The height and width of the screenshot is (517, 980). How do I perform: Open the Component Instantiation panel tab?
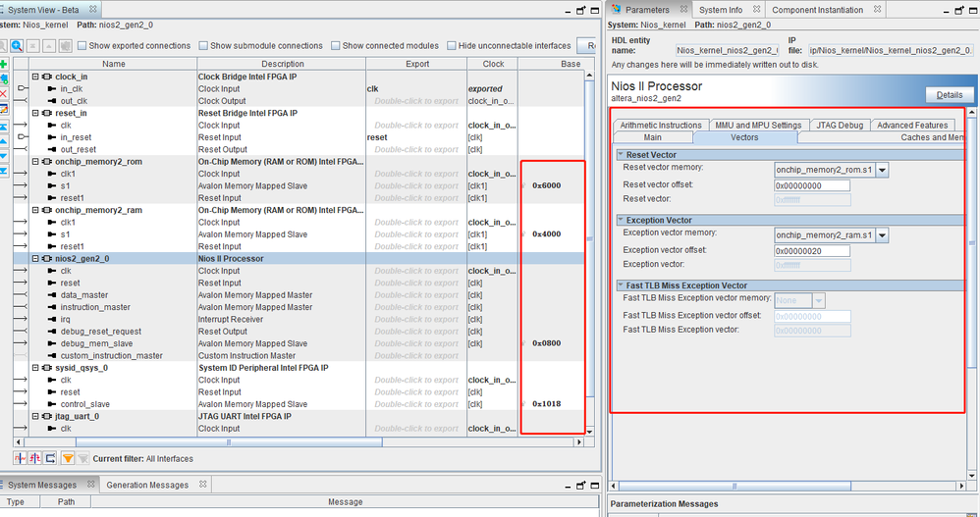coord(818,10)
